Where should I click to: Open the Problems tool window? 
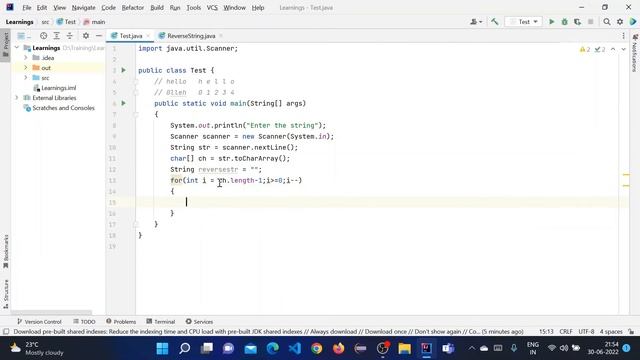[121, 322]
